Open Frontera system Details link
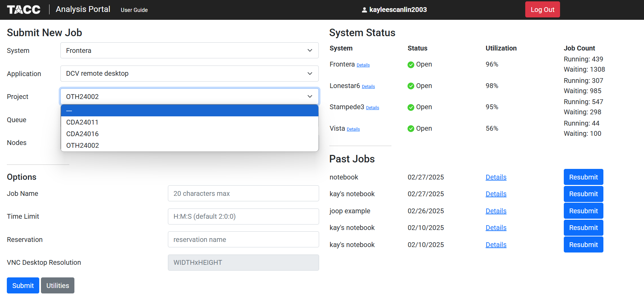Image resolution: width=644 pixels, height=303 pixels. (x=363, y=65)
